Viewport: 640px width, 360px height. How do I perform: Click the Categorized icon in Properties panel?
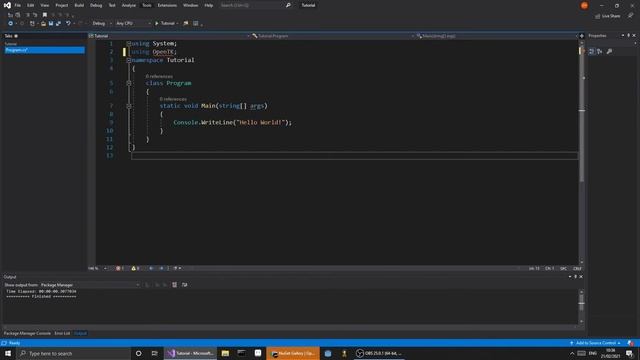click(x=591, y=51)
